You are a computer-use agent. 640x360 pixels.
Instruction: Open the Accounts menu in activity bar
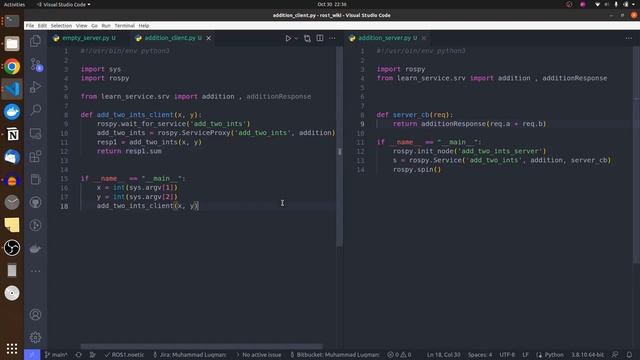pos(36,315)
